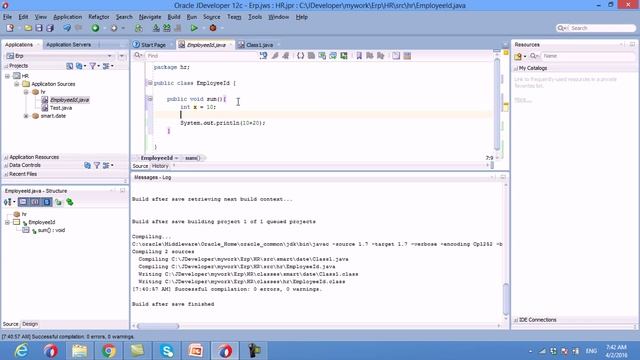Switch to the Start Page tab
640x360 pixels.
coord(153,45)
